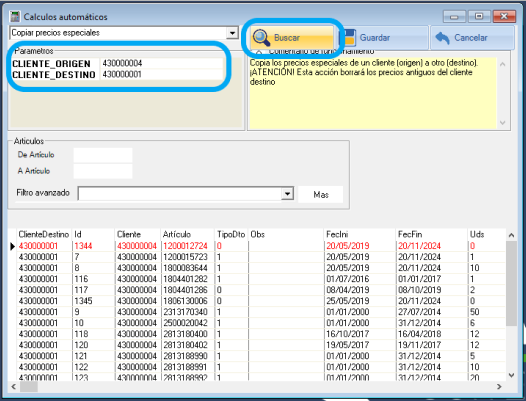Image resolution: width=526 pixels, height=401 pixels.
Task: Select article cell 1804401282
Action: [x=187, y=279]
